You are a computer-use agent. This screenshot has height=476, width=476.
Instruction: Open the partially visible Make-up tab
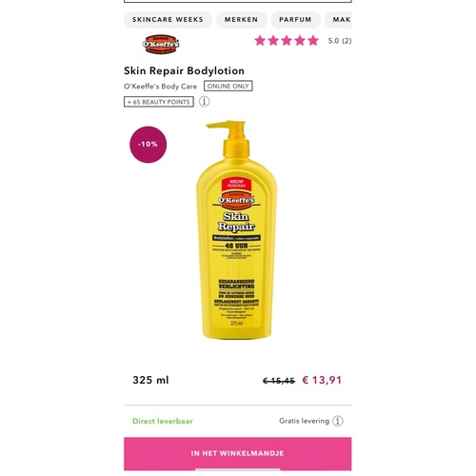338,20
